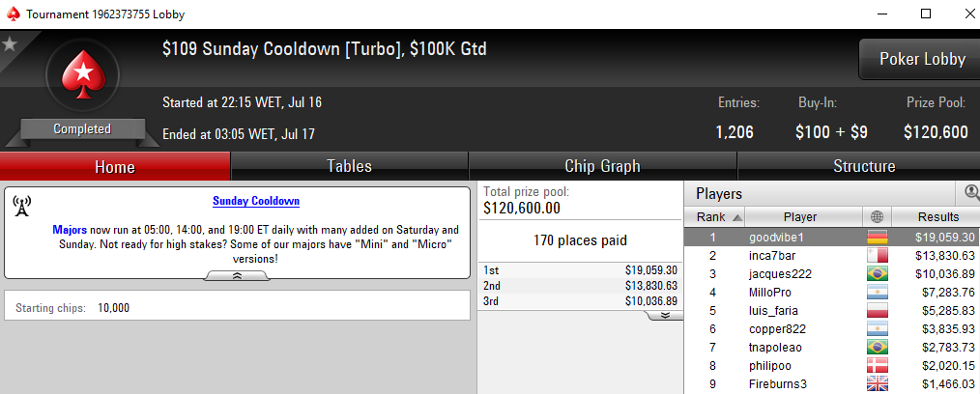Viewport: 980px width, 394px height.
Task: Click the PokerStars icon in title bar
Action: point(14,14)
